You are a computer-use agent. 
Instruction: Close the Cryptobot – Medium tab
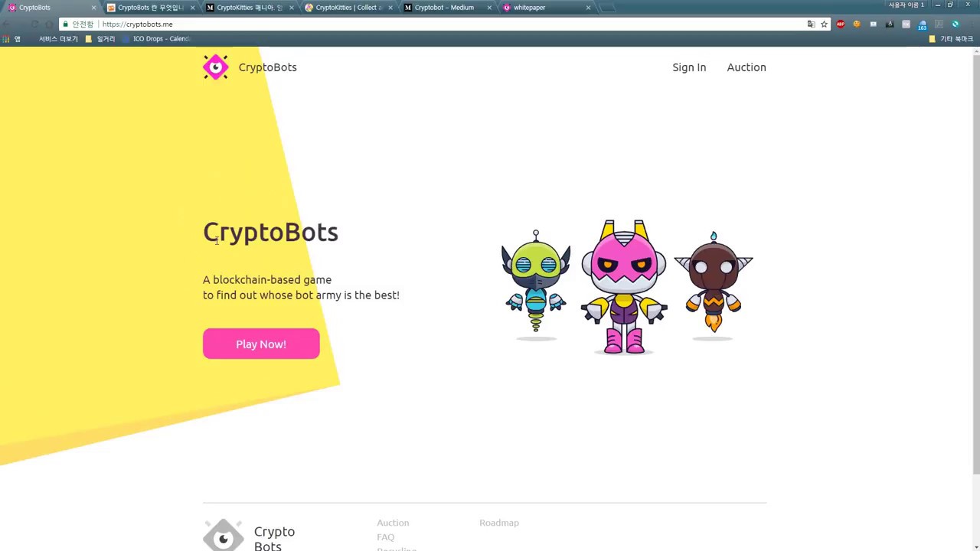489,8
